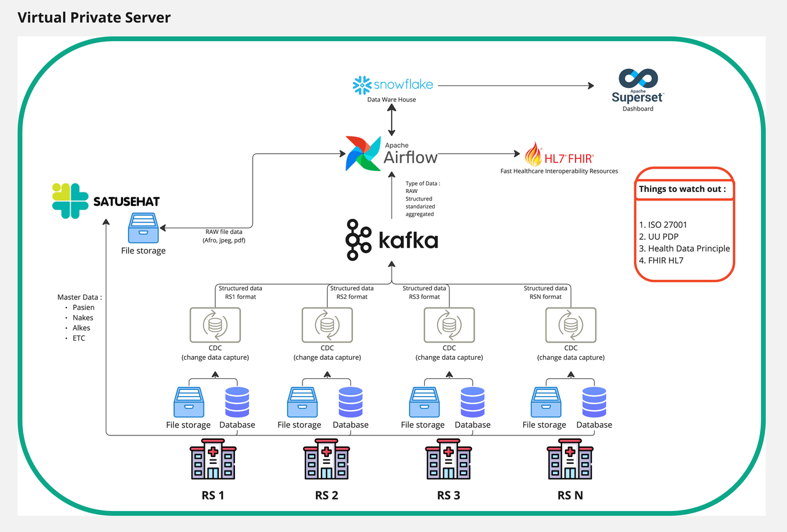
Task: Click the Apache Airflow pinwheel logo
Action: point(363,153)
